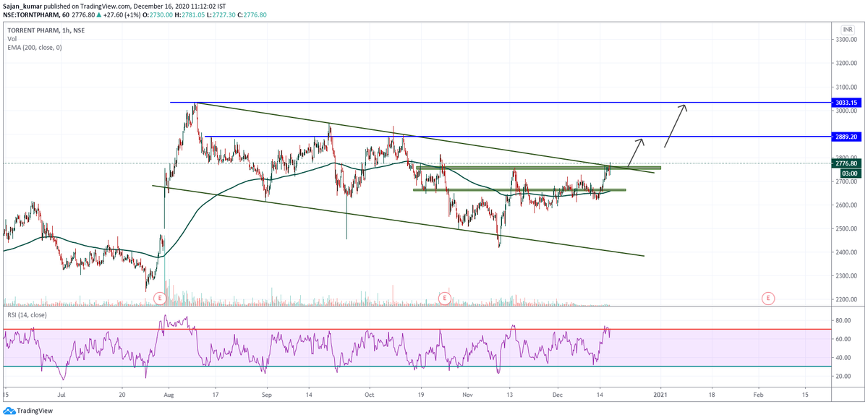Click the 60.00 RSI axis value
868x420 pixels.
pyautogui.click(x=843, y=339)
